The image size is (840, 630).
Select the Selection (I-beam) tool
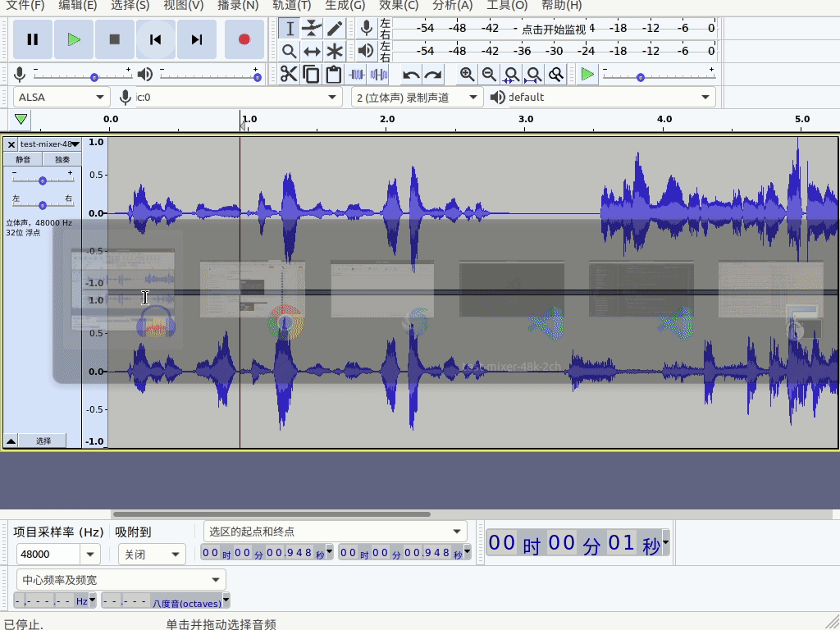pyautogui.click(x=290, y=29)
